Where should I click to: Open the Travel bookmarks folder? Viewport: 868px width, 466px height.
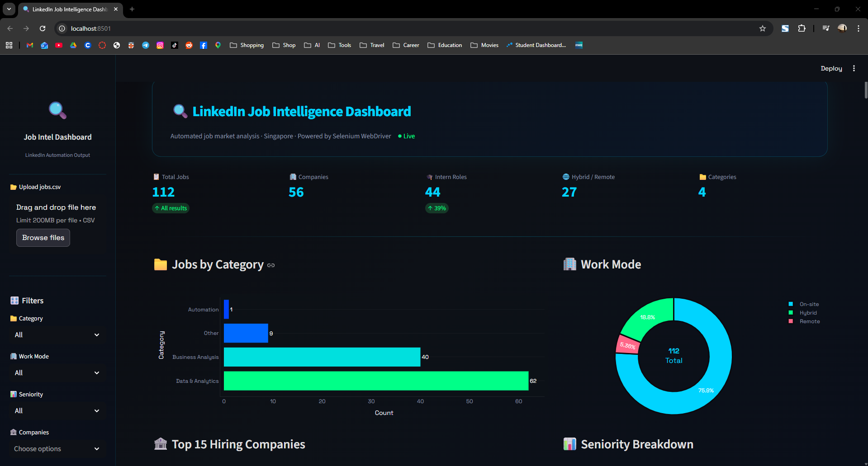click(x=372, y=45)
